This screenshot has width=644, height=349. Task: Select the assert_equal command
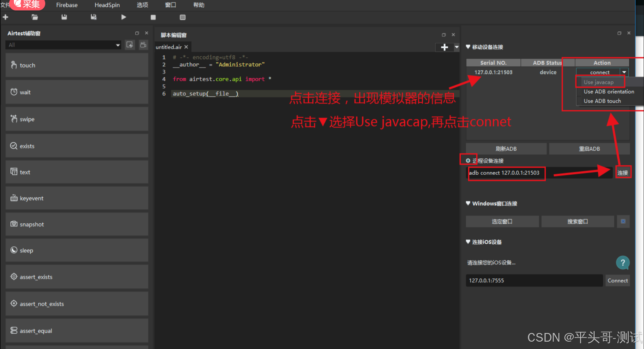click(x=77, y=331)
